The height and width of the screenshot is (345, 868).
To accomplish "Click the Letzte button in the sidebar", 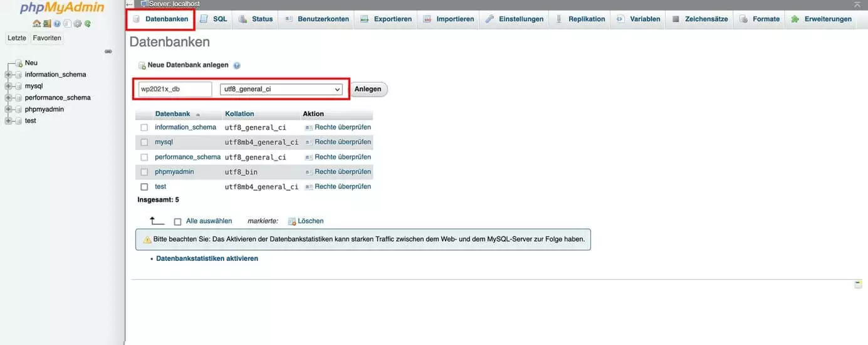I will (17, 38).
